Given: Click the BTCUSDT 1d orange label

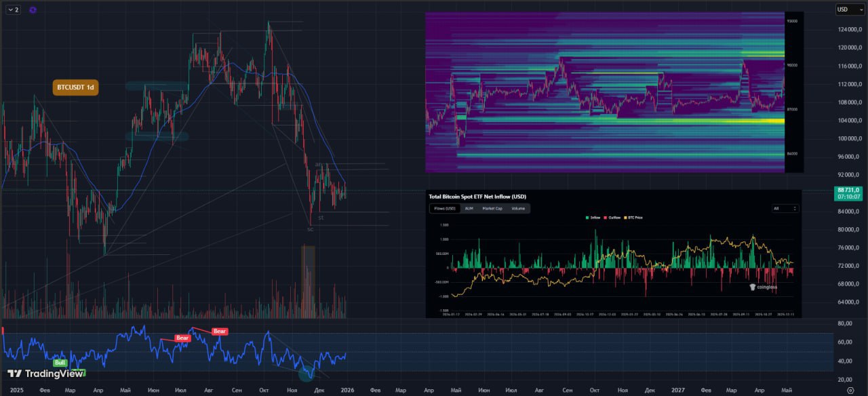Looking at the screenshot, I should click(75, 87).
